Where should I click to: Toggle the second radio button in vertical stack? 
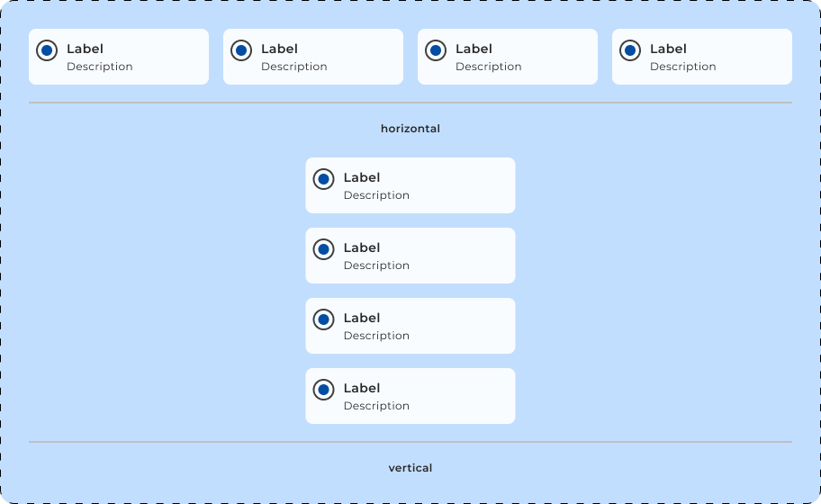323,249
